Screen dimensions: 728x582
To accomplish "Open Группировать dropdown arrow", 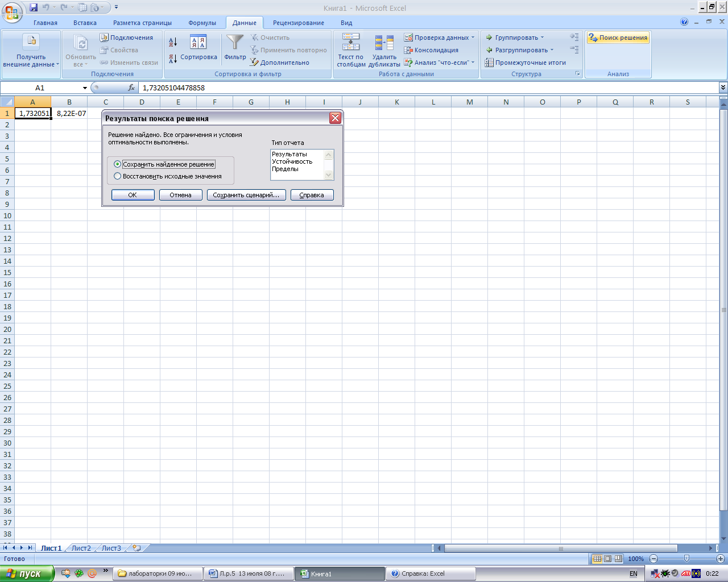I will point(542,38).
